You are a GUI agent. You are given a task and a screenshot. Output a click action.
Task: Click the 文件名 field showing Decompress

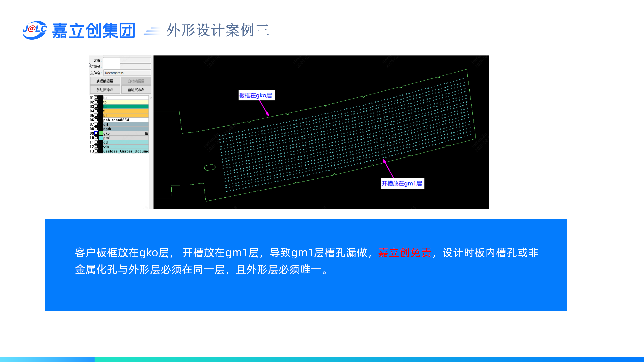pyautogui.click(x=127, y=73)
